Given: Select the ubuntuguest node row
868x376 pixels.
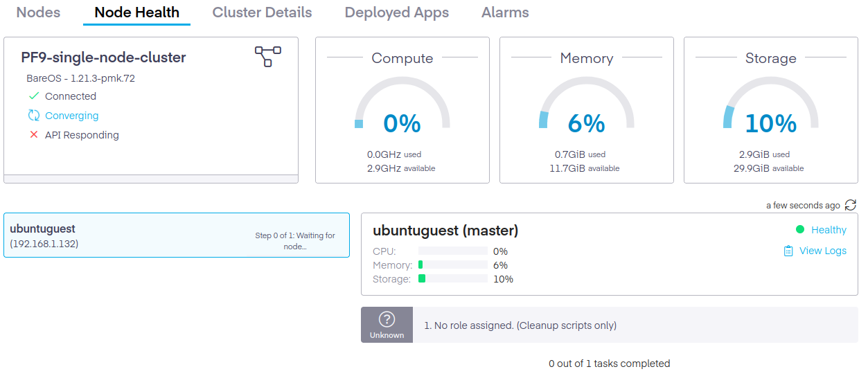Looking at the screenshot, I should click(177, 235).
